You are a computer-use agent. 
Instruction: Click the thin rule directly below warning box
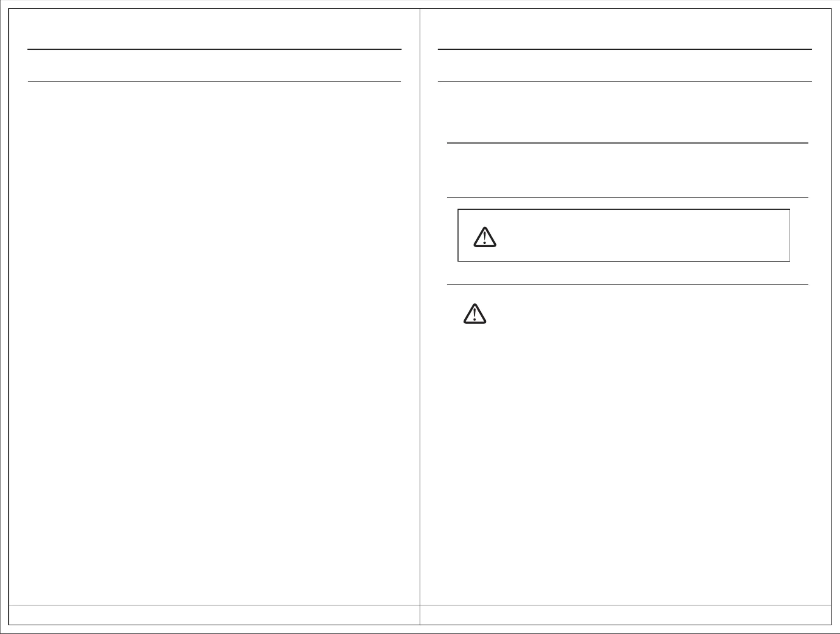(x=627, y=285)
